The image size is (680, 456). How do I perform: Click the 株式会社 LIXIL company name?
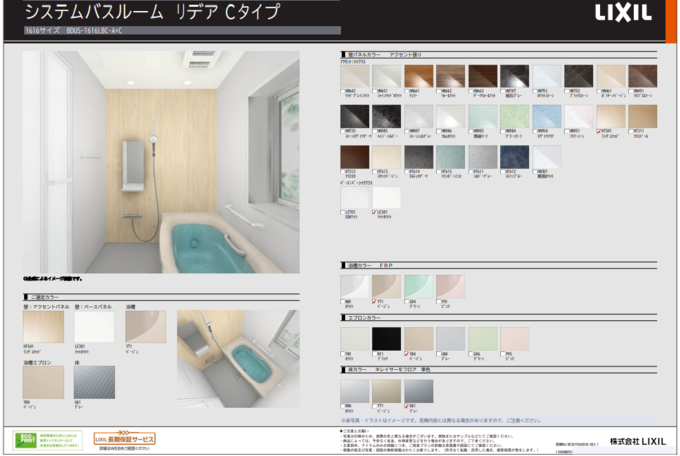tap(638, 440)
